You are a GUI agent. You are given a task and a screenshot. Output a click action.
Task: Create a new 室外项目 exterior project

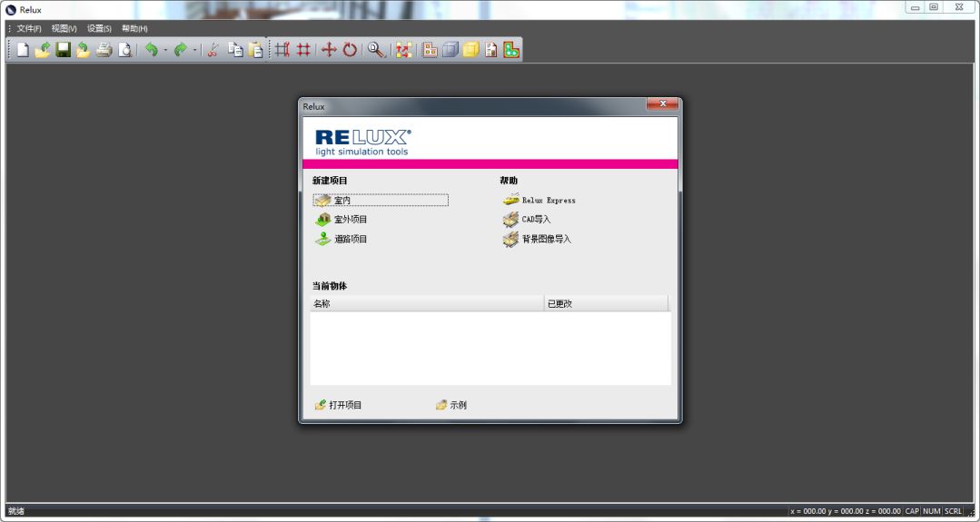(x=342, y=220)
